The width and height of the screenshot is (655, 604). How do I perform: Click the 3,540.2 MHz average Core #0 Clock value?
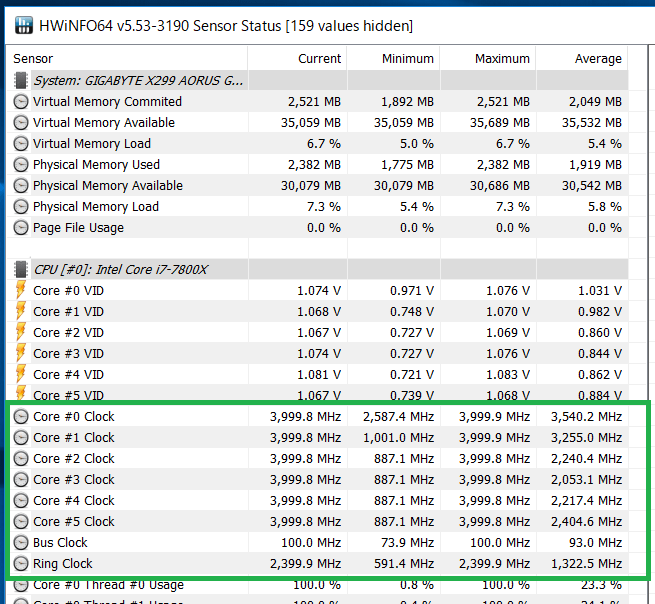tap(586, 416)
